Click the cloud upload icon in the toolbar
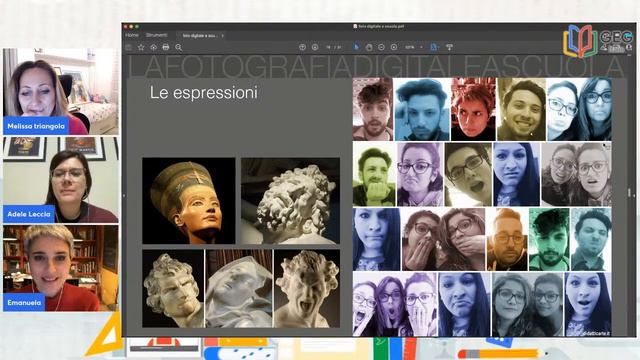This screenshot has width=640, height=360. tap(153, 47)
